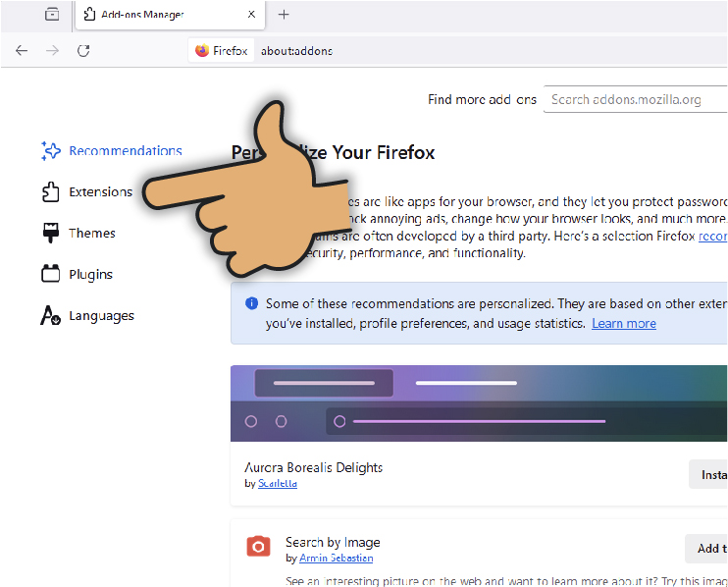
Task: Click the Themes paintbrush icon
Action: click(x=51, y=234)
